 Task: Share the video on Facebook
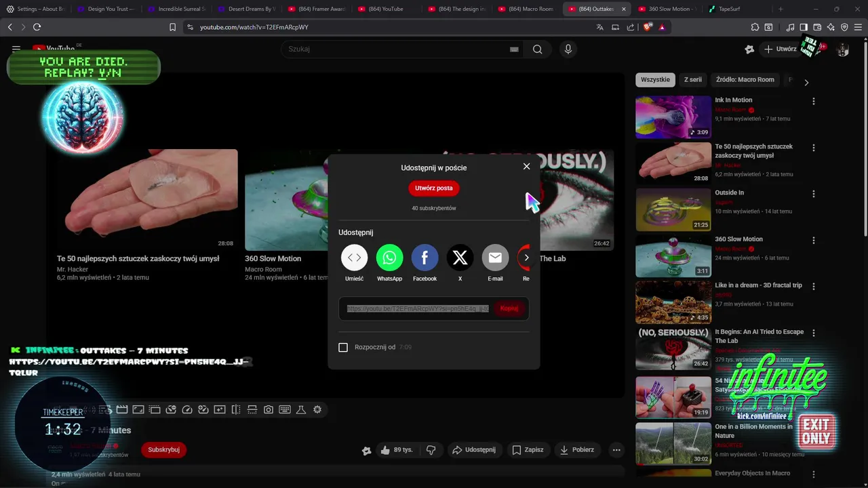click(x=425, y=258)
